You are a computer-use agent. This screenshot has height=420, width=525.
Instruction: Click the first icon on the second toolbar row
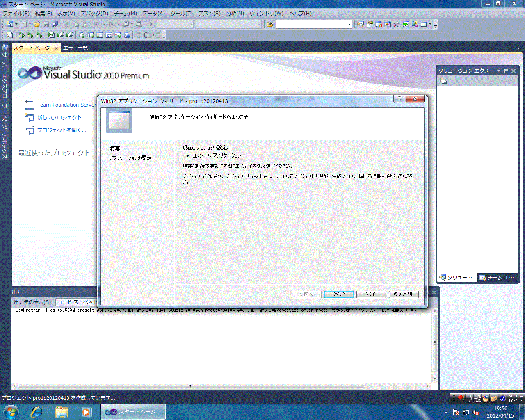pos(9,35)
